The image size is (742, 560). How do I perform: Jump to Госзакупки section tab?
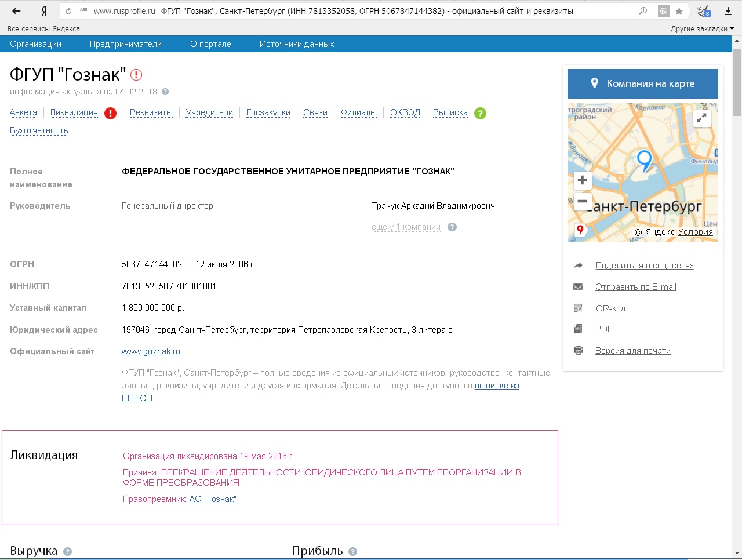pyautogui.click(x=268, y=113)
